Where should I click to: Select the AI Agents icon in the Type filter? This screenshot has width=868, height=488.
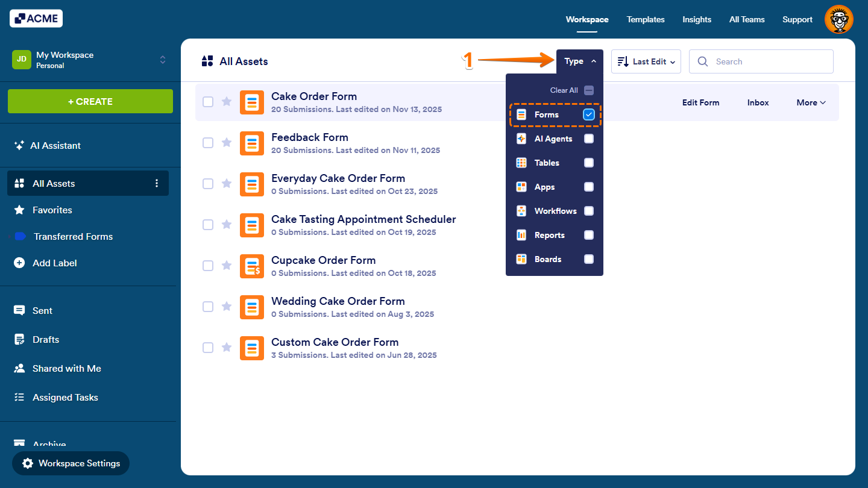521,139
